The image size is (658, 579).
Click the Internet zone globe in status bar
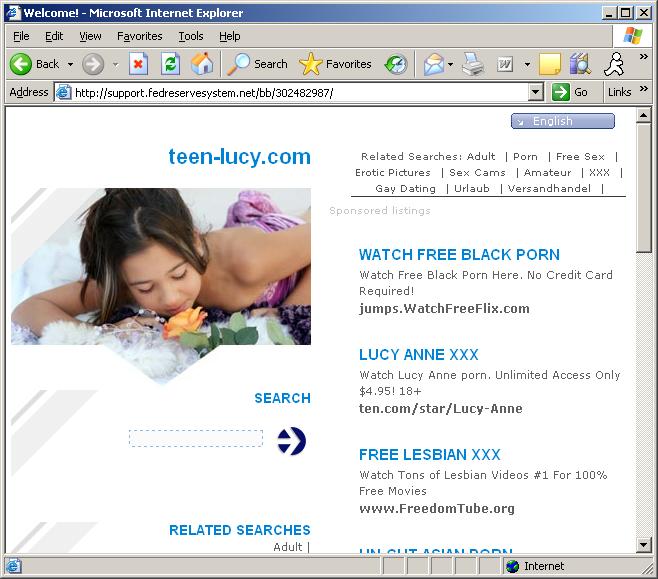(512, 566)
